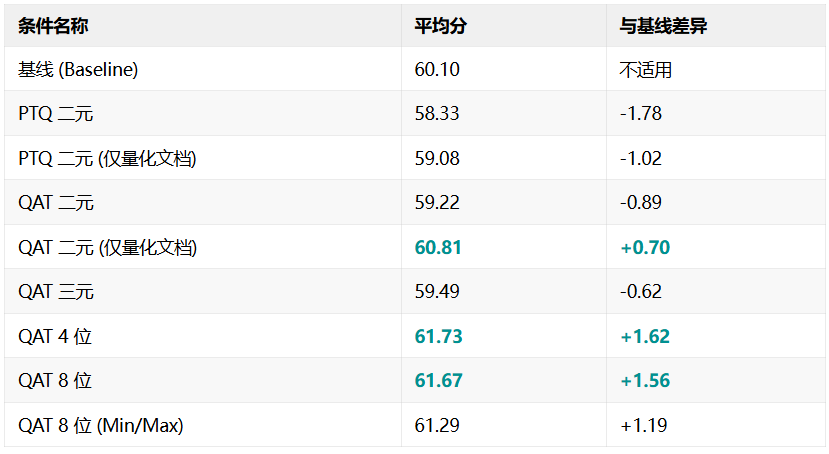The image size is (829, 454).
Task: Click the highlighted +0.70 difference
Action: tap(645, 247)
